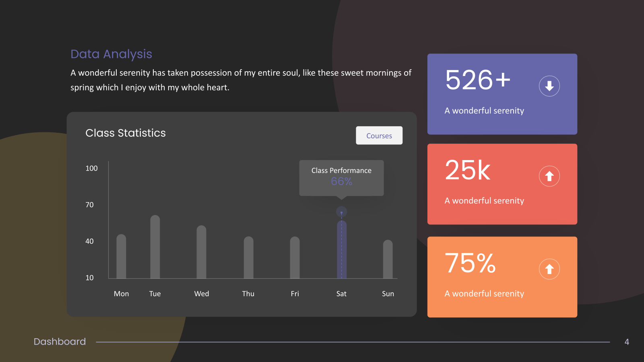Click the up arrow icon on 75% card
This screenshot has height=362, width=644.
coord(549,269)
